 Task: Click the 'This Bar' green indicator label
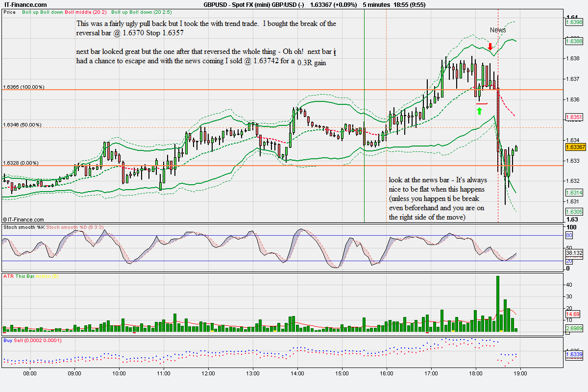click(24, 276)
